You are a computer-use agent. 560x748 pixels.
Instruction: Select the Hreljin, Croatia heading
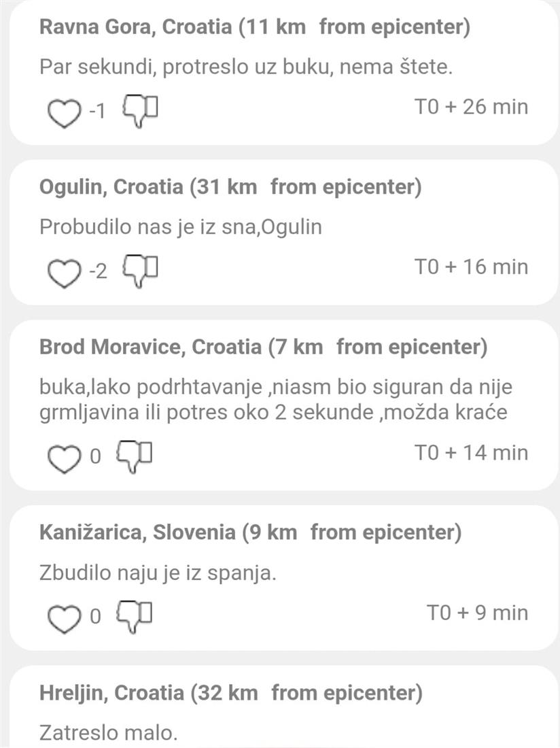[x=230, y=694]
